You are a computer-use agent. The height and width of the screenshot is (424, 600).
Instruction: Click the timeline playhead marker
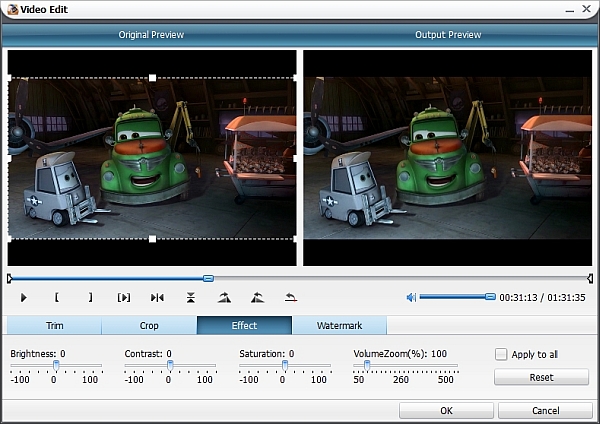(x=208, y=278)
